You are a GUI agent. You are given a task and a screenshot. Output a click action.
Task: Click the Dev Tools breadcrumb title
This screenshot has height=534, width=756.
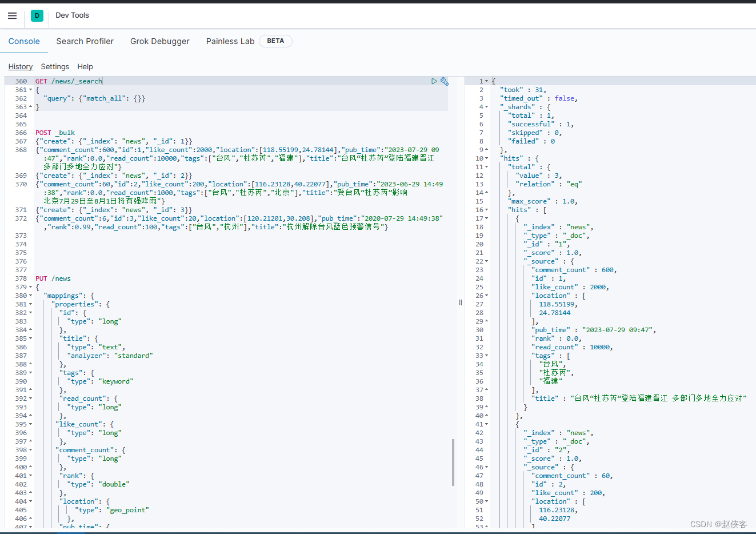coord(73,15)
